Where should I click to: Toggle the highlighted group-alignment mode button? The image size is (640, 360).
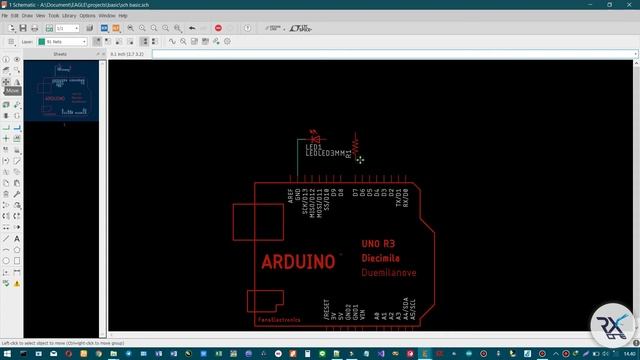[x=144, y=42]
